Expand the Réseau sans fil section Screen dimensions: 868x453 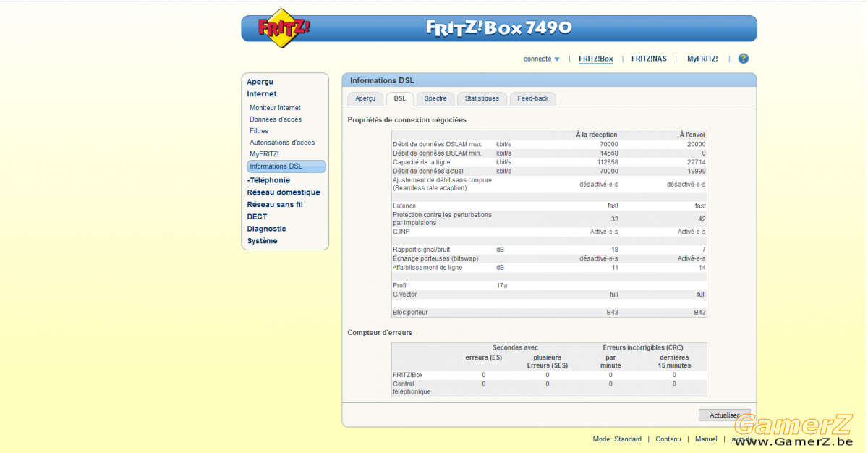(275, 205)
